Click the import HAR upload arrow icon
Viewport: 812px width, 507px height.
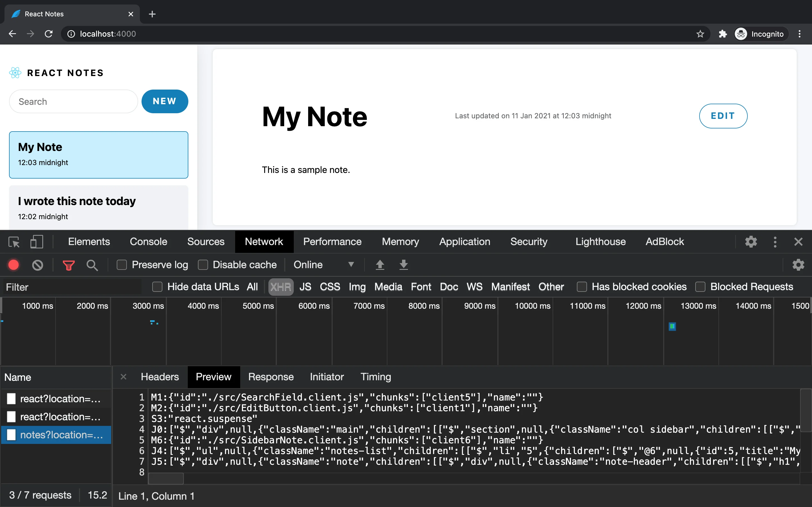pos(380,265)
